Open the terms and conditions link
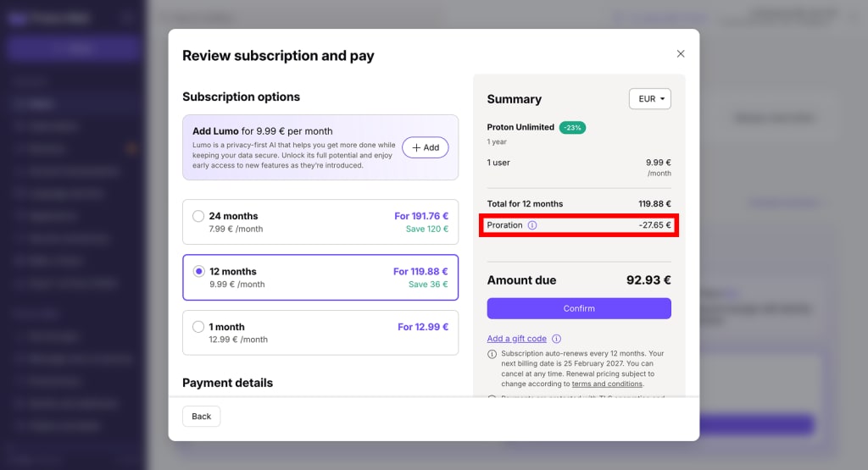868x470 pixels. point(607,384)
